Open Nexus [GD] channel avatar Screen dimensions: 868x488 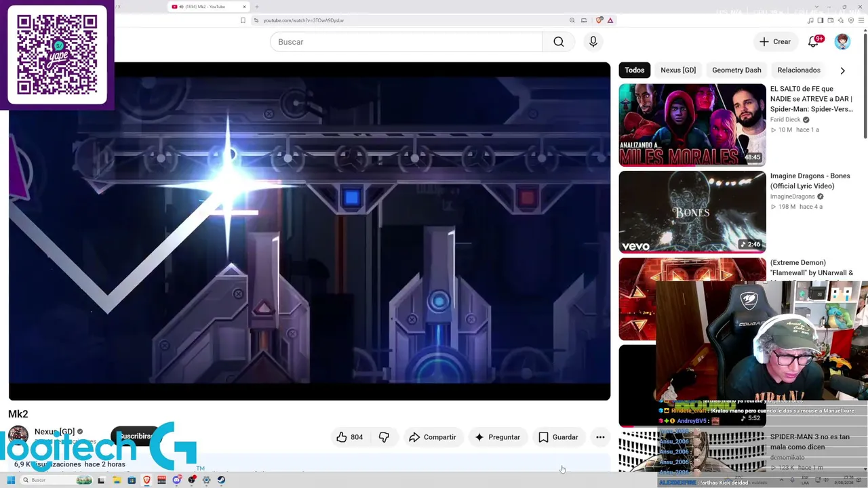[18, 434]
